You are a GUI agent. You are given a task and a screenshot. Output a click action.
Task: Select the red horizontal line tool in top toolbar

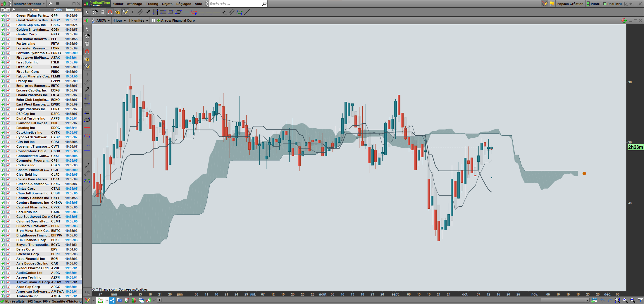click(186, 12)
